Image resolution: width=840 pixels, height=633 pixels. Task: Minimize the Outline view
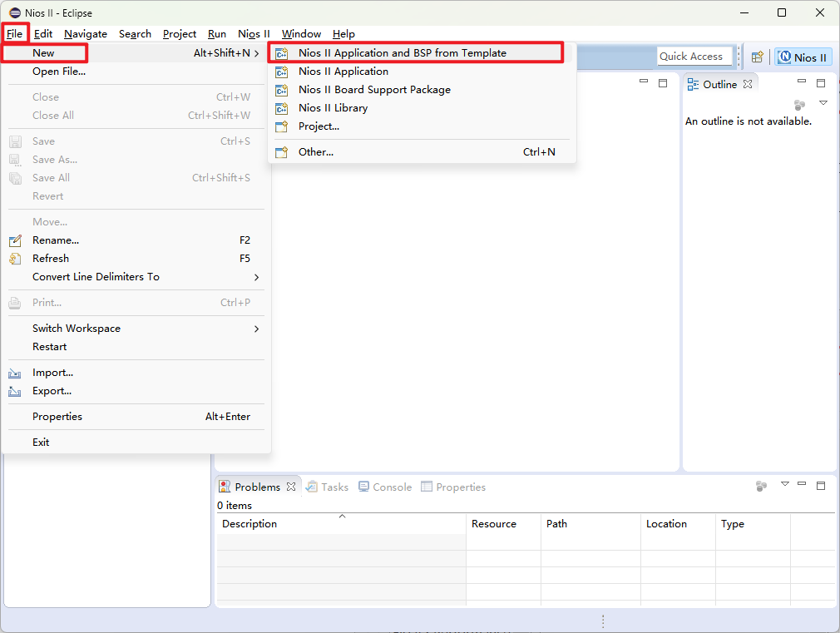802,82
